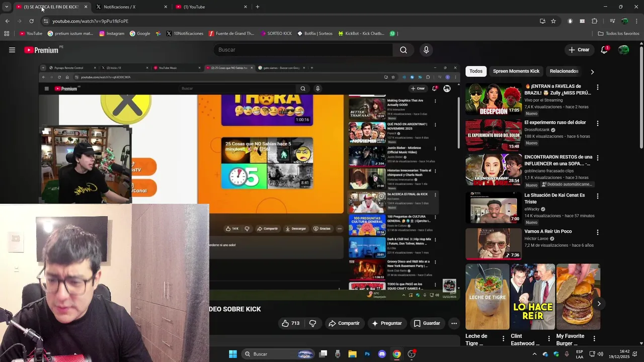Open the YouTube guide hamburger menu
Viewport: 644px width, 362px height.
coord(12,50)
